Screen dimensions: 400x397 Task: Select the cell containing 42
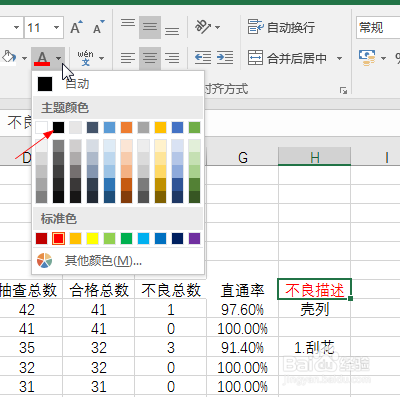tap(31, 309)
